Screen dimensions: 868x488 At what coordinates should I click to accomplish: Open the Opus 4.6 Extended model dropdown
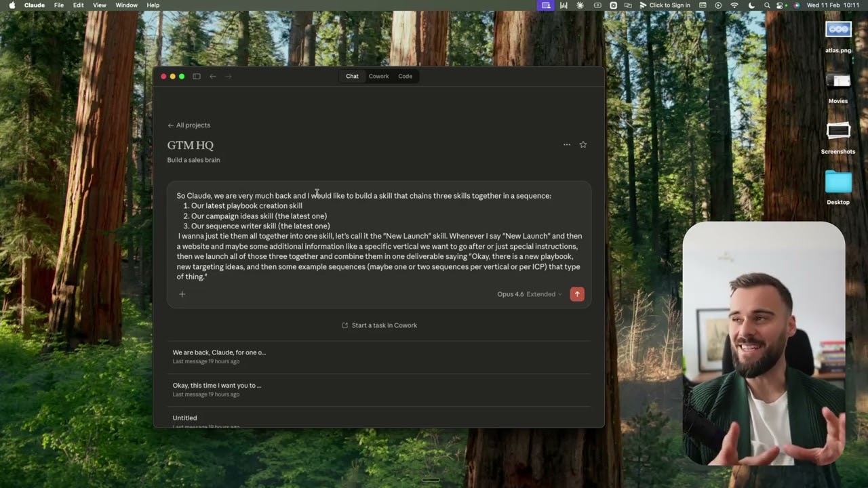[530, 294]
